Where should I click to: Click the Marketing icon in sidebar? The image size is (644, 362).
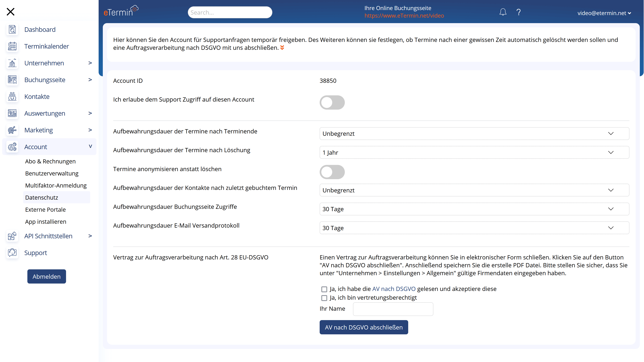12,130
